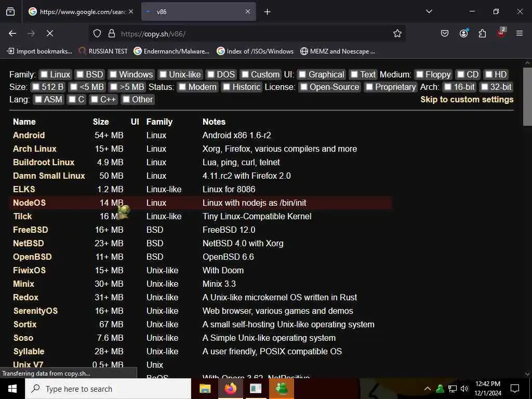
Task: Click the browser back arrow
Action: (12, 33)
